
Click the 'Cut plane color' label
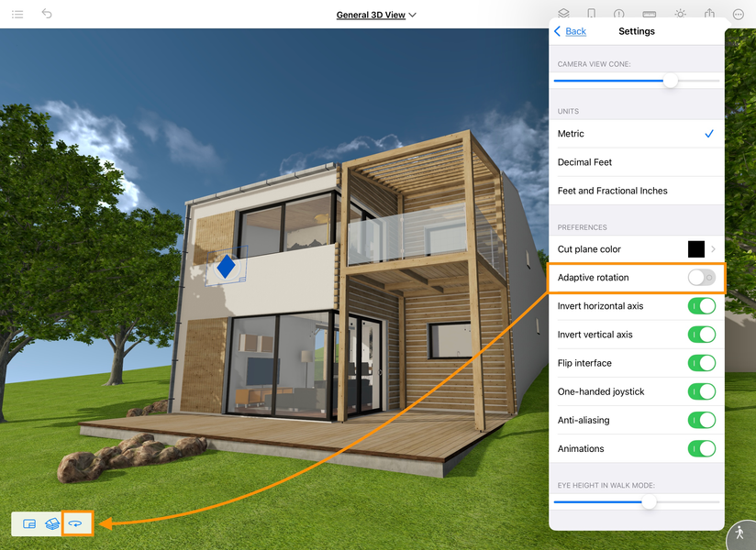pyautogui.click(x=589, y=249)
